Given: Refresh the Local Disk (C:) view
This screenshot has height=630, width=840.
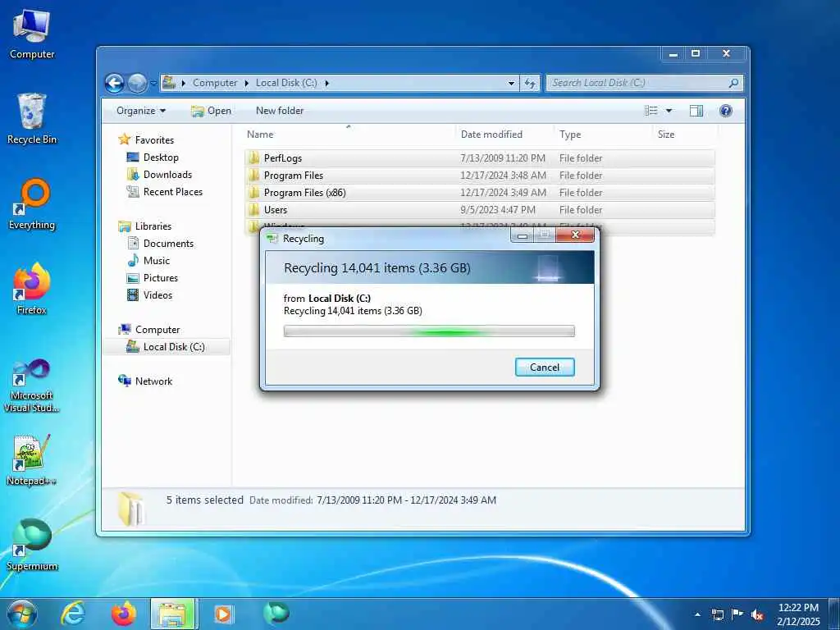Looking at the screenshot, I should click(x=530, y=83).
